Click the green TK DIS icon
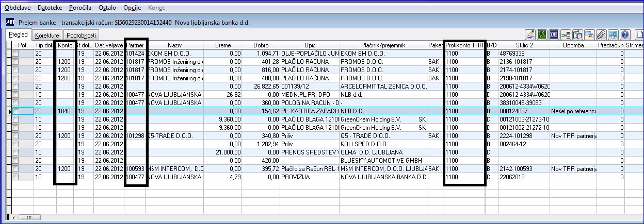Image resolution: width=644 pixels, height=224 pixels. tap(542, 35)
